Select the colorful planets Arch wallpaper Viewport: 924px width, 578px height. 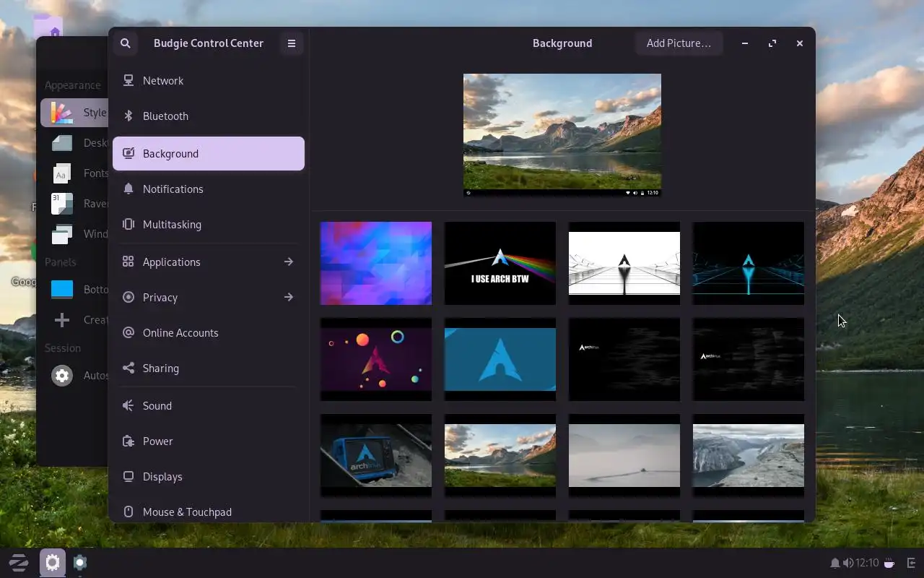(376, 359)
